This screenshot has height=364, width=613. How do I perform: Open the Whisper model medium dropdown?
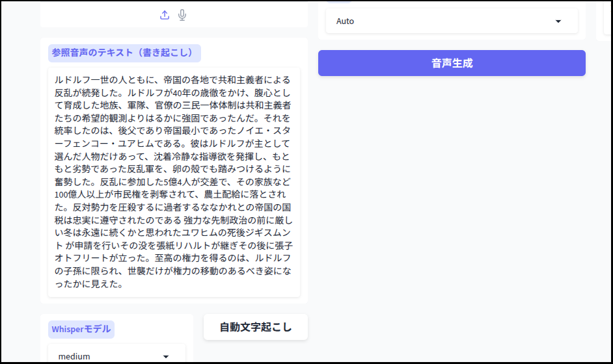(111, 356)
